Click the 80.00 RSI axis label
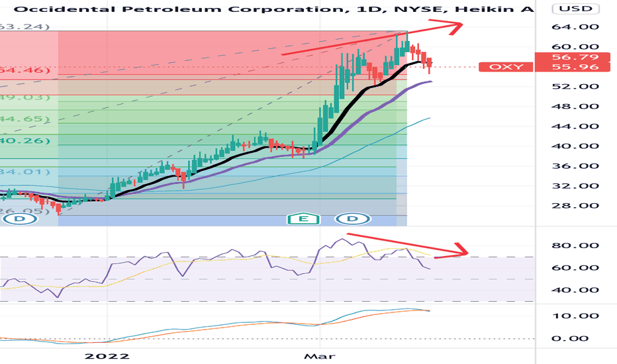This screenshot has height=364, width=617. point(575,246)
